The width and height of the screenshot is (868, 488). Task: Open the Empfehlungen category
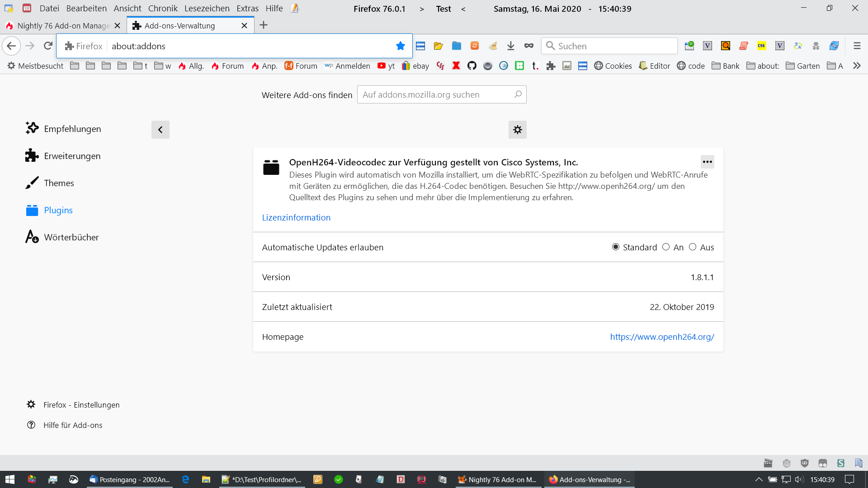click(72, 129)
